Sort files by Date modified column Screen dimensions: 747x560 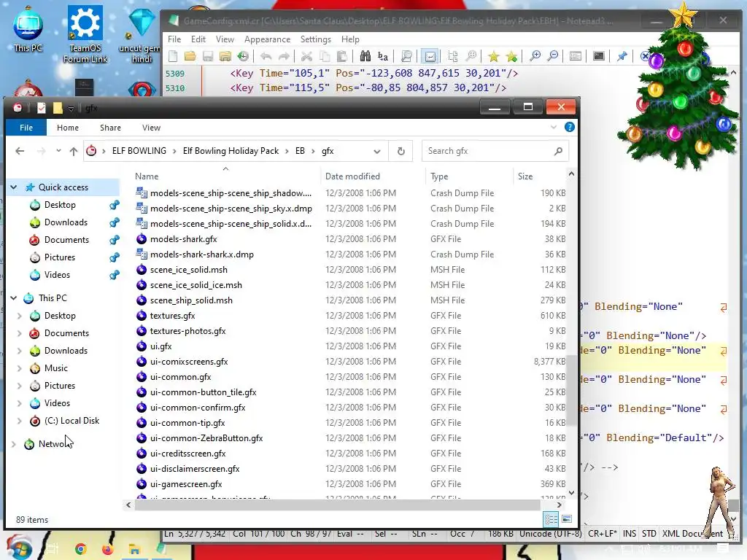pyautogui.click(x=352, y=176)
